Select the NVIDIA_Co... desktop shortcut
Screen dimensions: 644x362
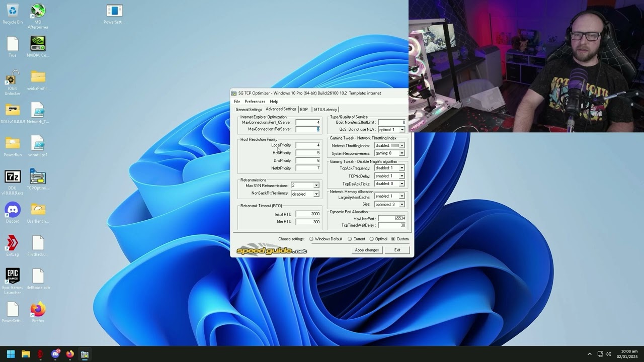pos(38,47)
